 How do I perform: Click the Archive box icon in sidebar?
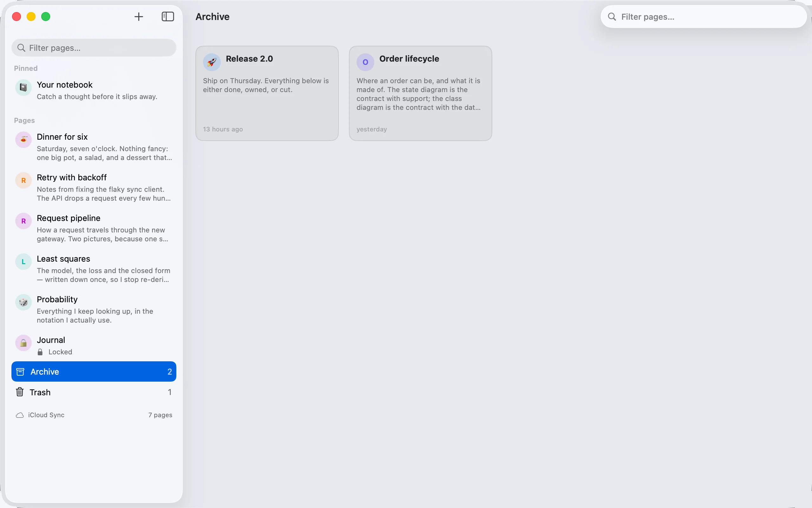[x=20, y=371]
